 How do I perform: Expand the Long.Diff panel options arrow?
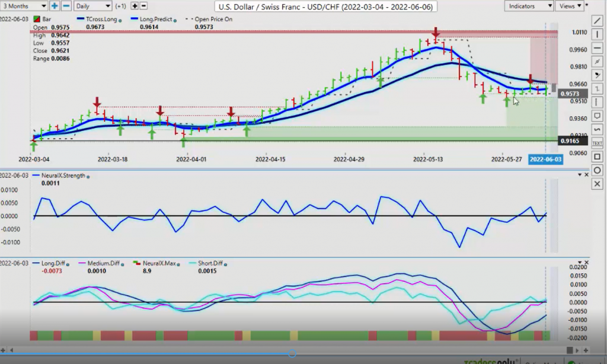coord(580,262)
